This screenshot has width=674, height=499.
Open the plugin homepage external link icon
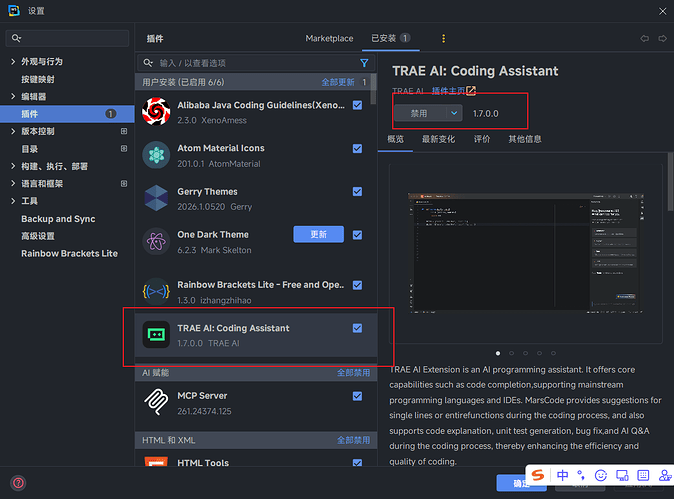471,91
